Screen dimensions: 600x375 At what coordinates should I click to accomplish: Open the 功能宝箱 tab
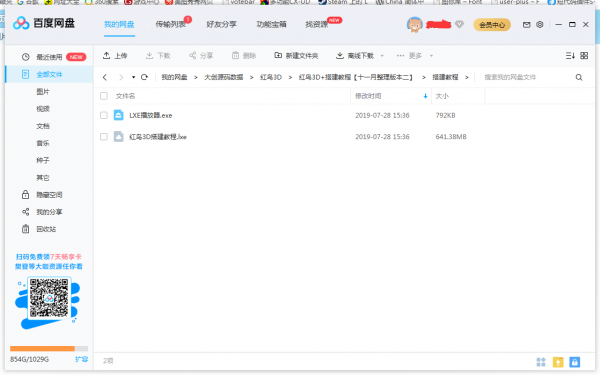click(271, 24)
